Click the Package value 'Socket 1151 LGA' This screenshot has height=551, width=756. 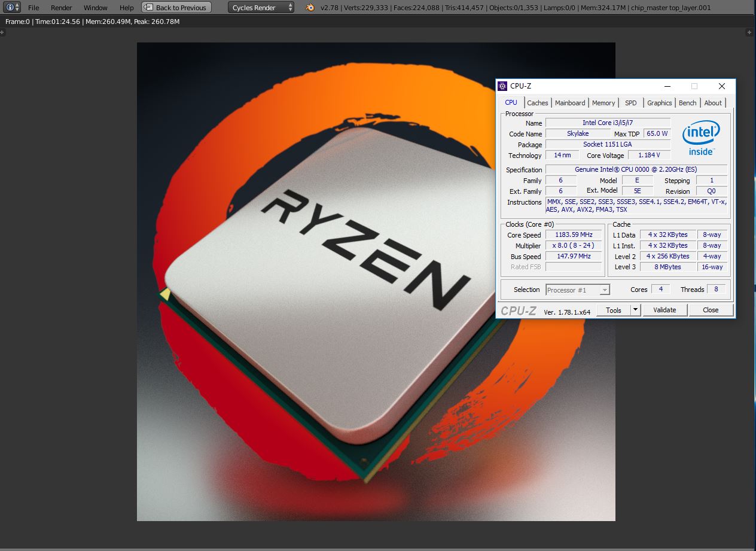point(608,144)
